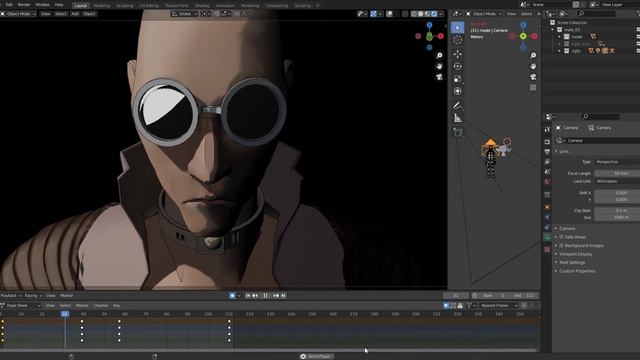Screen dimensions: 640x360
Task: Select the Select Box tool in camera viewport
Action: 458,27
